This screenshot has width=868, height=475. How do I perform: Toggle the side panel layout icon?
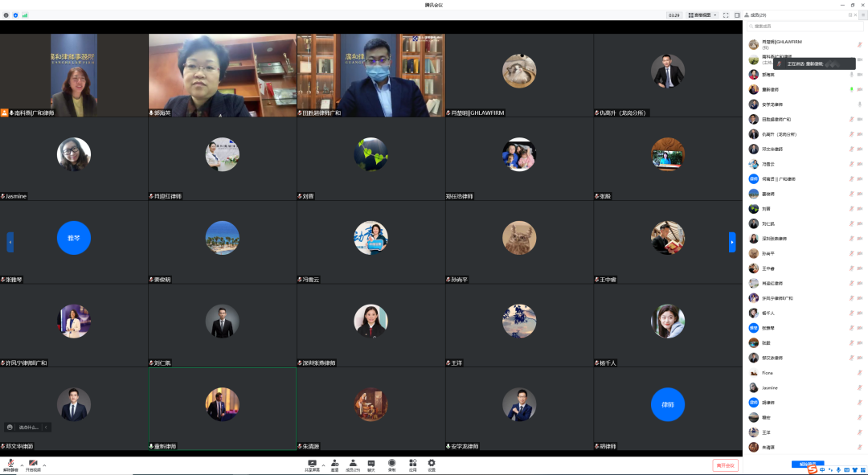coord(737,15)
